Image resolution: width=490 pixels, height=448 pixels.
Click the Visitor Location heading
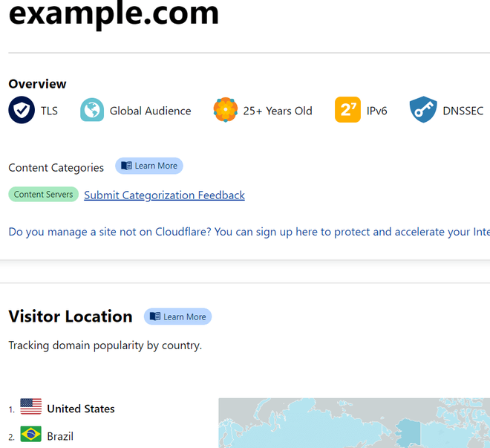(71, 316)
